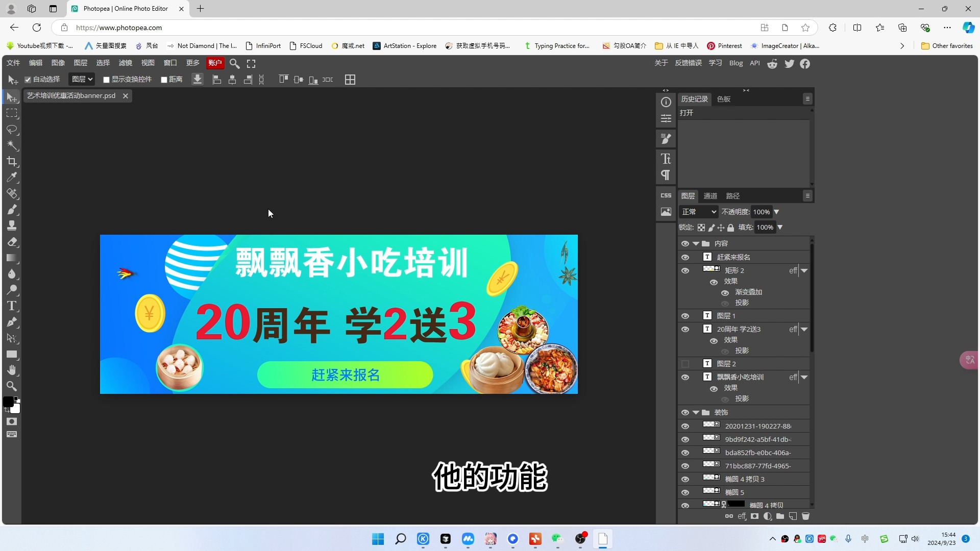Open 图层 menu in menu bar
Viewport: 980px width, 551px height.
click(80, 63)
